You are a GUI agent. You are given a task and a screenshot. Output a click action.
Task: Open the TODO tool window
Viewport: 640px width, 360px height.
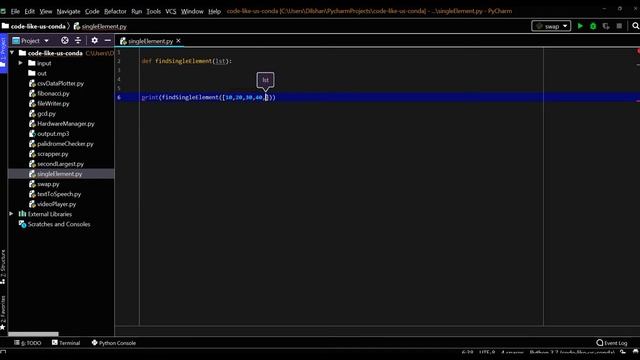click(28, 343)
